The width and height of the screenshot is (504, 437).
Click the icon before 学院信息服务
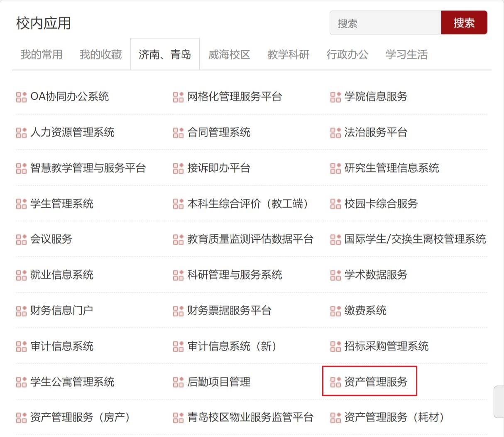tap(335, 97)
